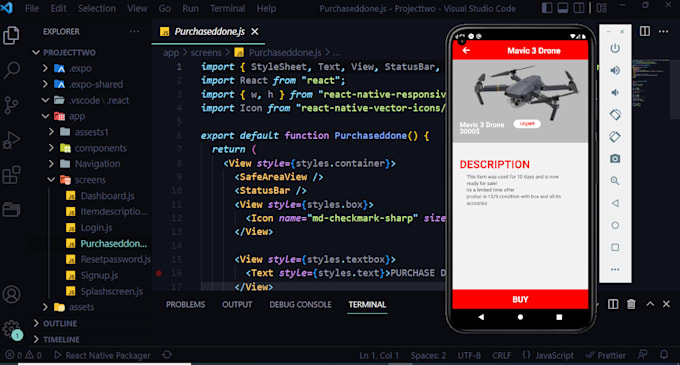Open the Extensions view
680x365 pixels.
[x=11, y=175]
